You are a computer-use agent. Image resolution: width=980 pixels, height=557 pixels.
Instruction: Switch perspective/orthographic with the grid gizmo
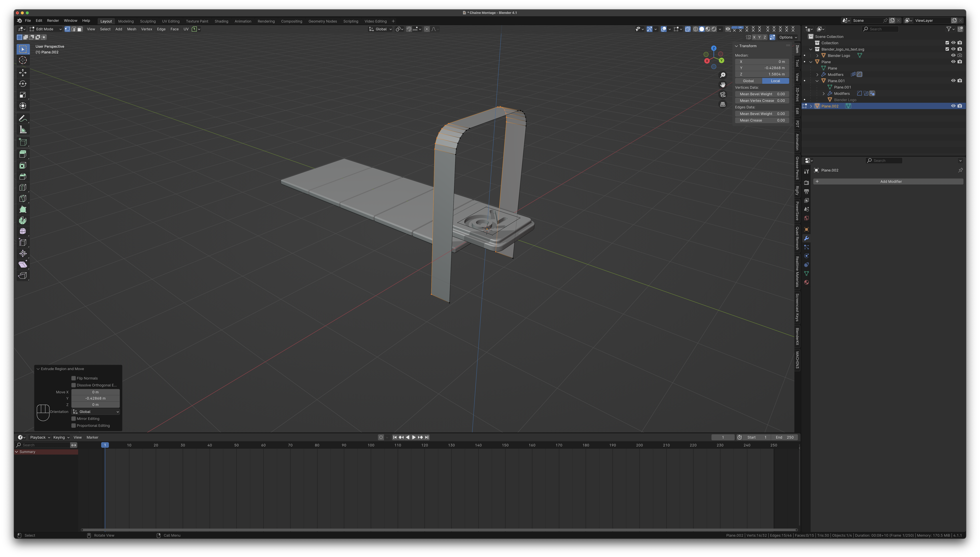[x=723, y=104]
